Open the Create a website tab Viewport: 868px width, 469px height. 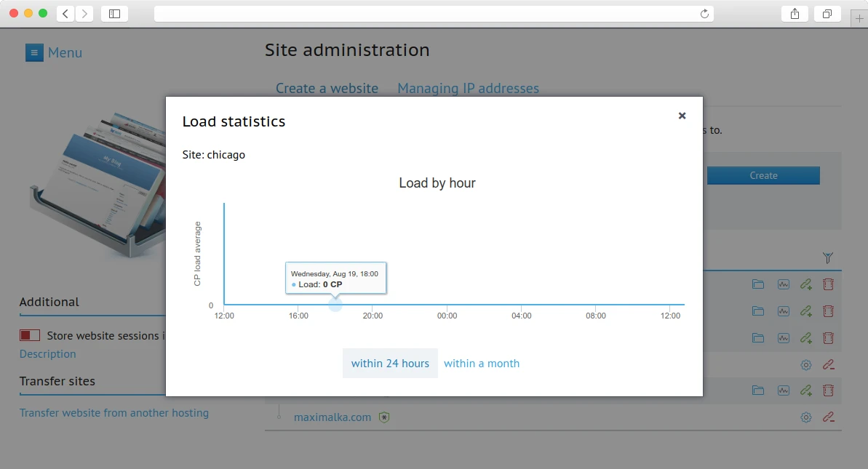pyautogui.click(x=327, y=87)
